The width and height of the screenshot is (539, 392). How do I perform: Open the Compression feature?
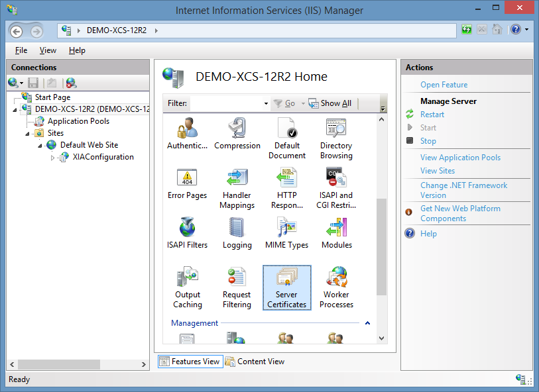coord(237,134)
